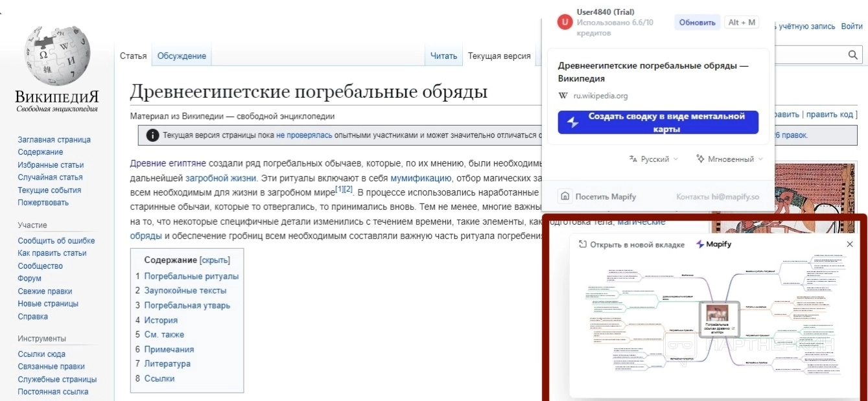Close the Mapify mind map preview
This screenshot has width=868, height=401.
tap(850, 244)
